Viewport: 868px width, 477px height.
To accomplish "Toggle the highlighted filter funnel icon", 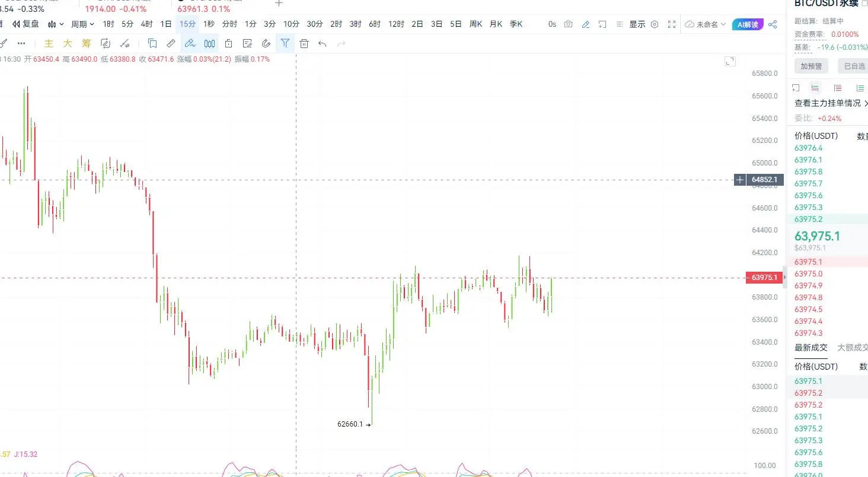I will (x=285, y=43).
